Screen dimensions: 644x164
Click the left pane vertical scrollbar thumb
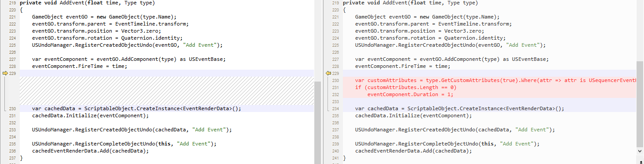317,123
